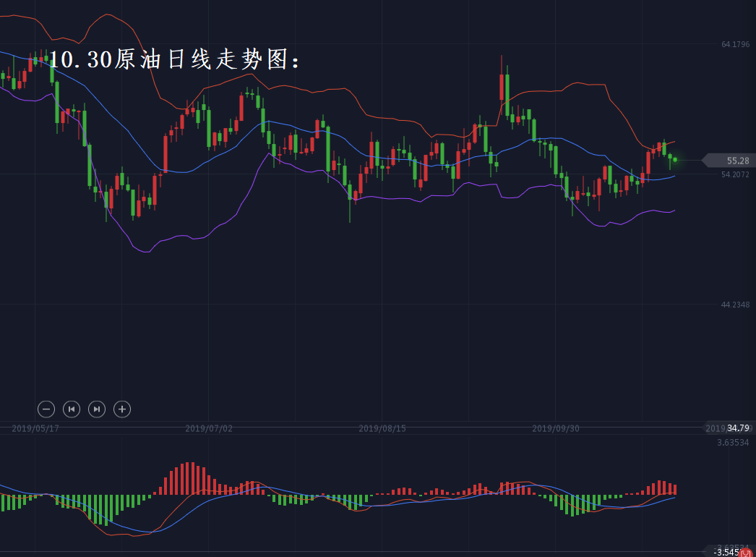Screen dimensions: 756x557
Task: Select the -3.545 MACD value tag
Action: click(x=726, y=552)
